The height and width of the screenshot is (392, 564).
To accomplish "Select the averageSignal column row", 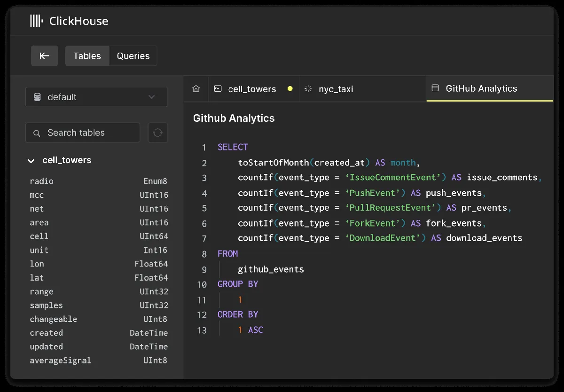I will coord(99,361).
